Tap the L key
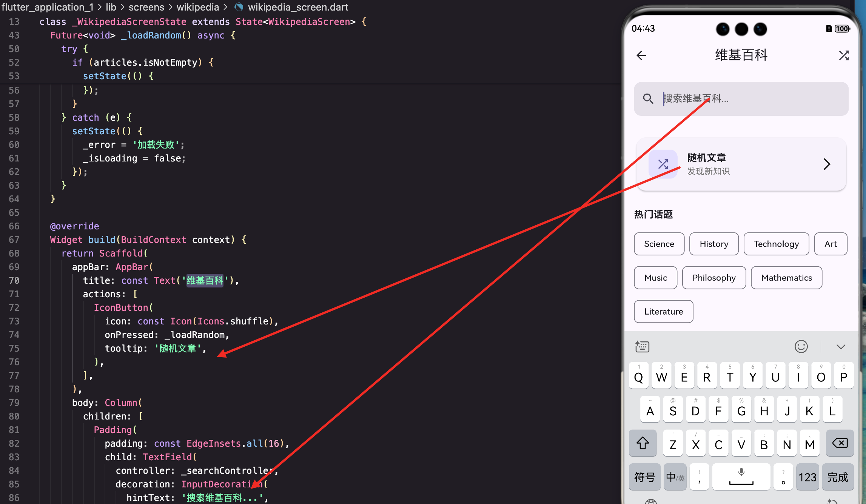This screenshot has height=504, width=866. 832,409
